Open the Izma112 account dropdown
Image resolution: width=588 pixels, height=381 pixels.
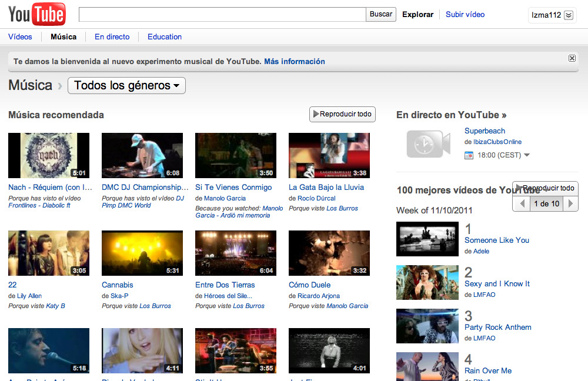click(x=568, y=15)
